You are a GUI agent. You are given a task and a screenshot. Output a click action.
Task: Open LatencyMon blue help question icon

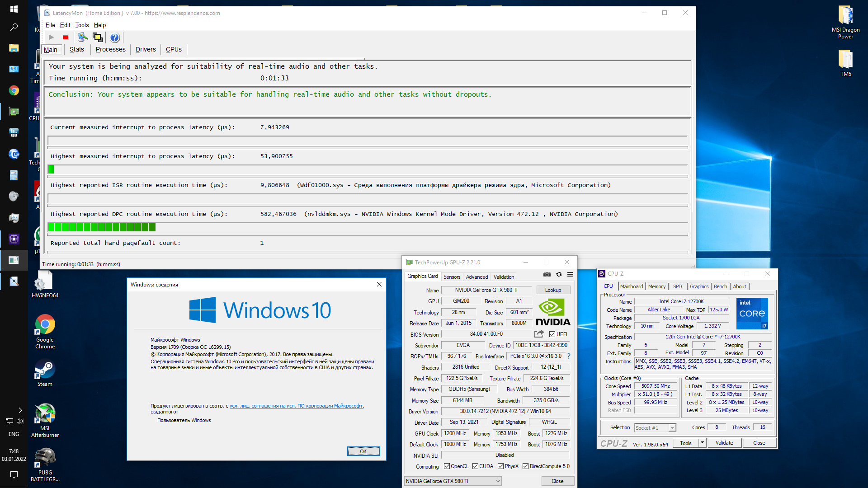coord(115,38)
